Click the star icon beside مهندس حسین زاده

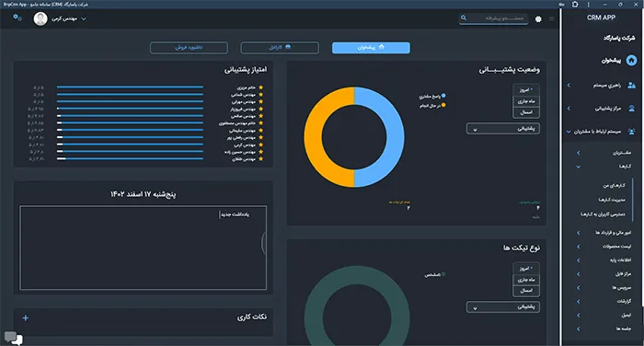[260, 152]
